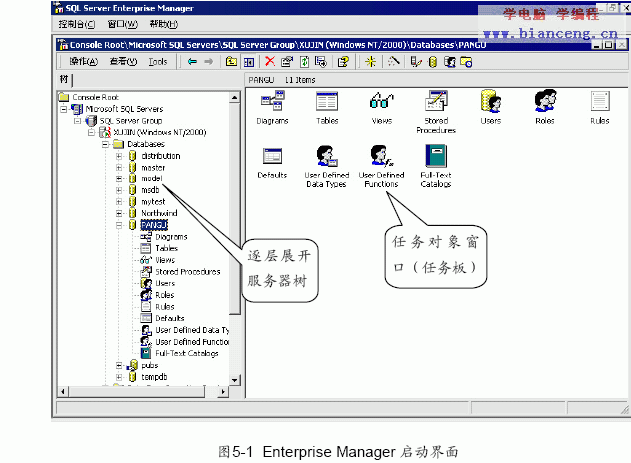Click the Help toolbar icon
This screenshot has width=631, height=463.
click(343, 62)
